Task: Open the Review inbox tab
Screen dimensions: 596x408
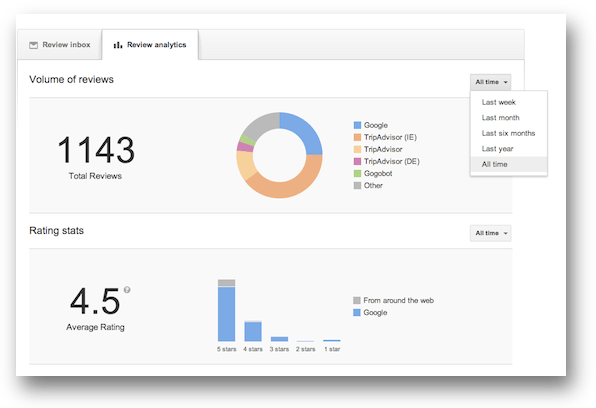Action: coord(60,45)
